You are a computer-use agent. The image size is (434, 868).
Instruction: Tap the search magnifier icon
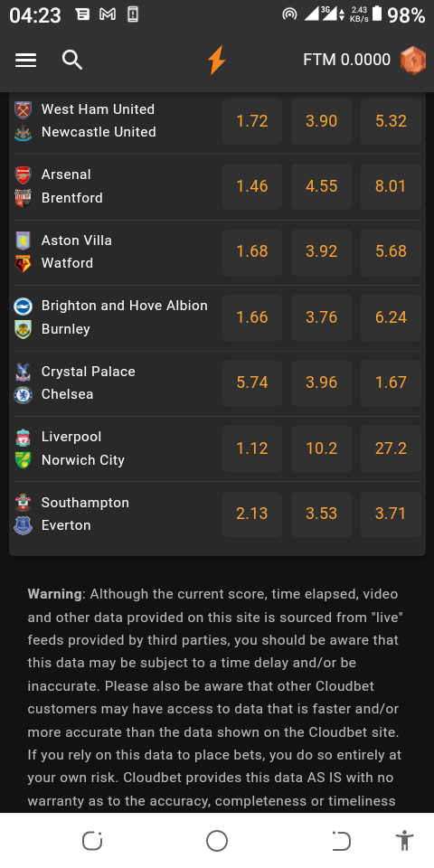coord(72,60)
